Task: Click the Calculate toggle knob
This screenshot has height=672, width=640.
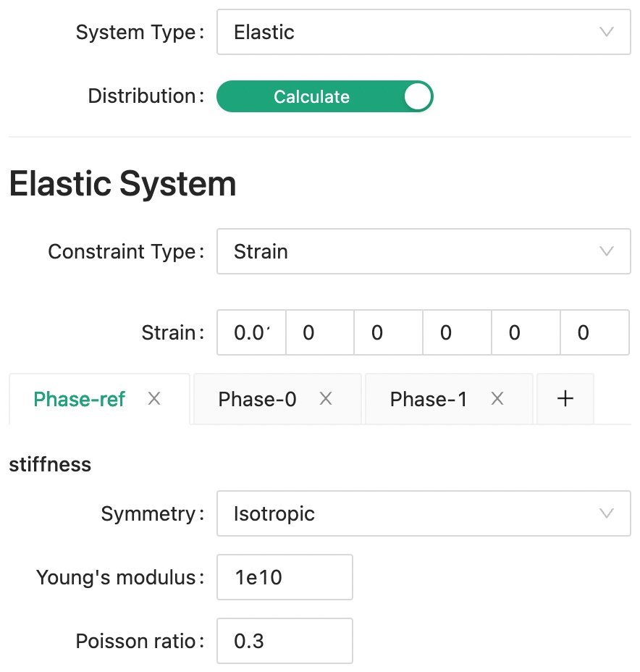Action: pyautogui.click(x=416, y=96)
